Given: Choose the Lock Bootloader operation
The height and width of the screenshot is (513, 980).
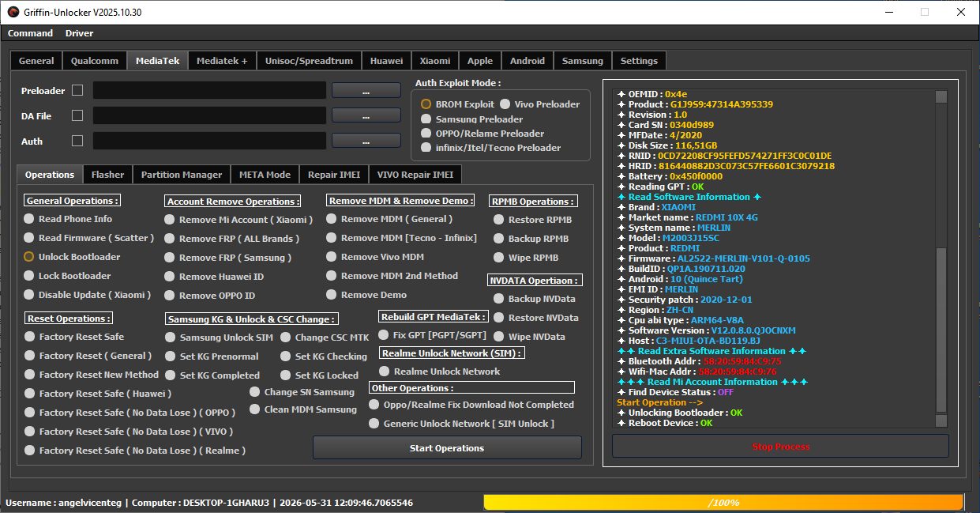Looking at the screenshot, I should pyautogui.click(x=67, y=276).
